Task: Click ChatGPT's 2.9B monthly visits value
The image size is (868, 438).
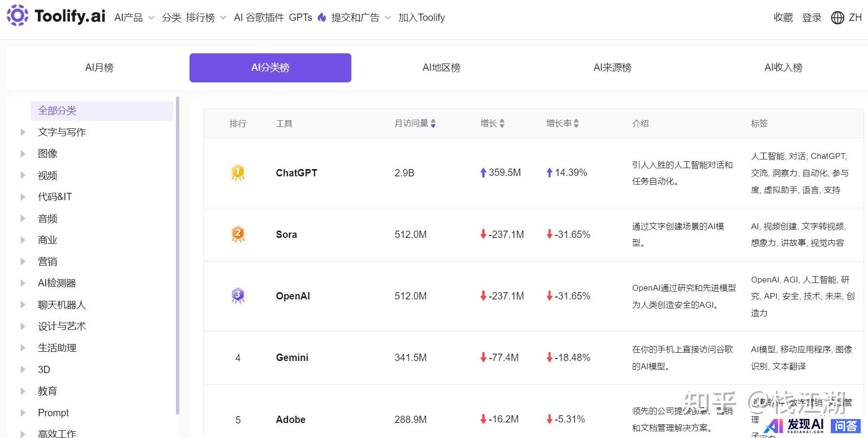Action: [404, 173]
